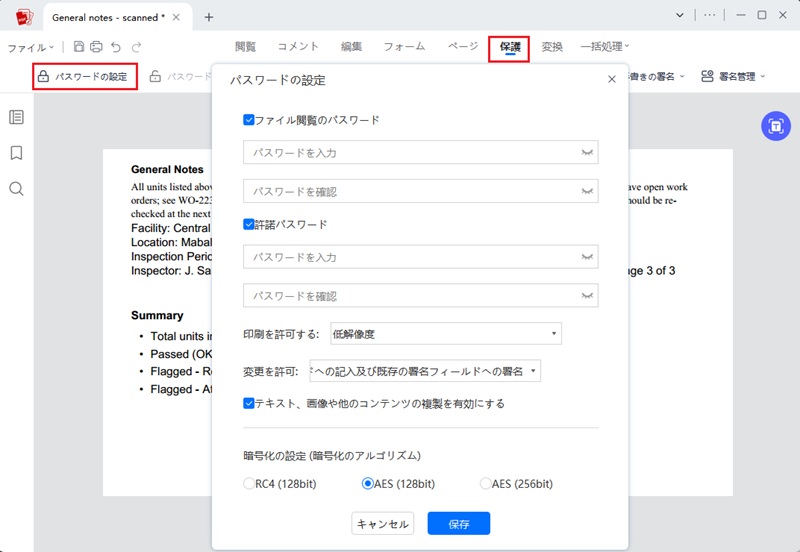Click the unlocked padlock remove-password icon
Image resolution: width=800 pixels, height=552 pixels.
coord(155,77)
